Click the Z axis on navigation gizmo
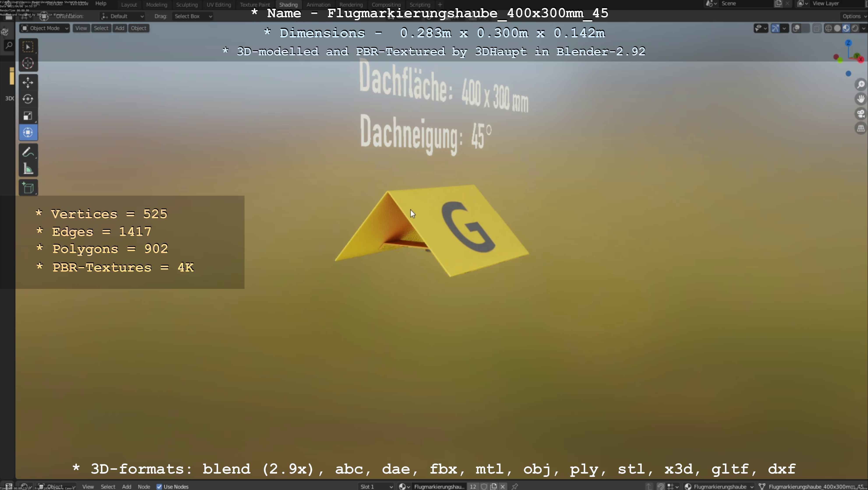The height and width of the screenshot is (490, 868). point(849,43)
